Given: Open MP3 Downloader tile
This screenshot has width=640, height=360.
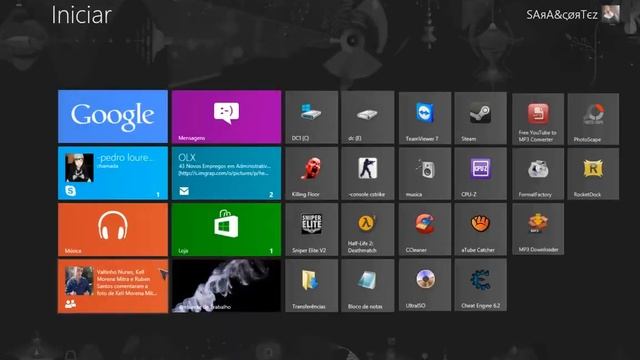Looking at the screenshot, I should [x=538, y=229].
